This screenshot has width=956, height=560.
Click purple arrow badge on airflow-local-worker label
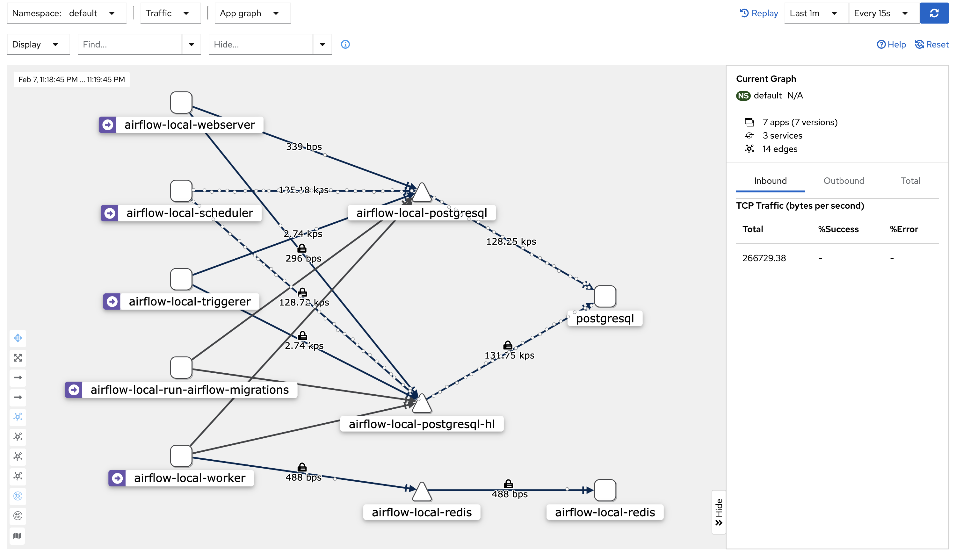[x=117, y=478]
